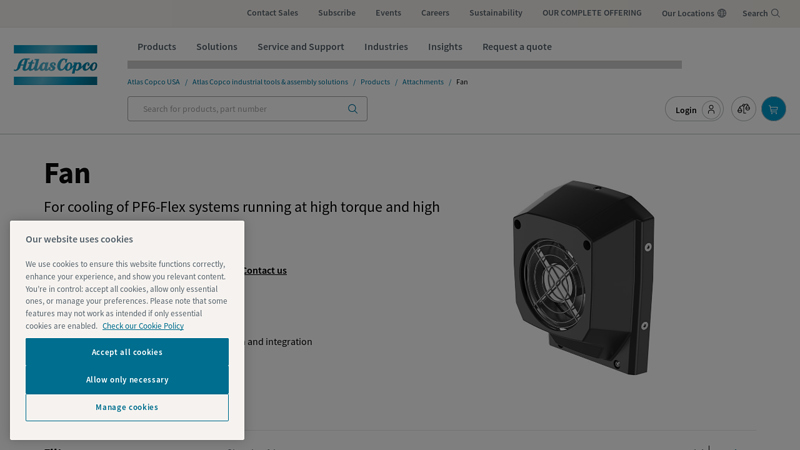Image resolution: width=800 pixels, height=450 pixels.
Task: Click the globe icon for Our Locations
Action: 722,14
